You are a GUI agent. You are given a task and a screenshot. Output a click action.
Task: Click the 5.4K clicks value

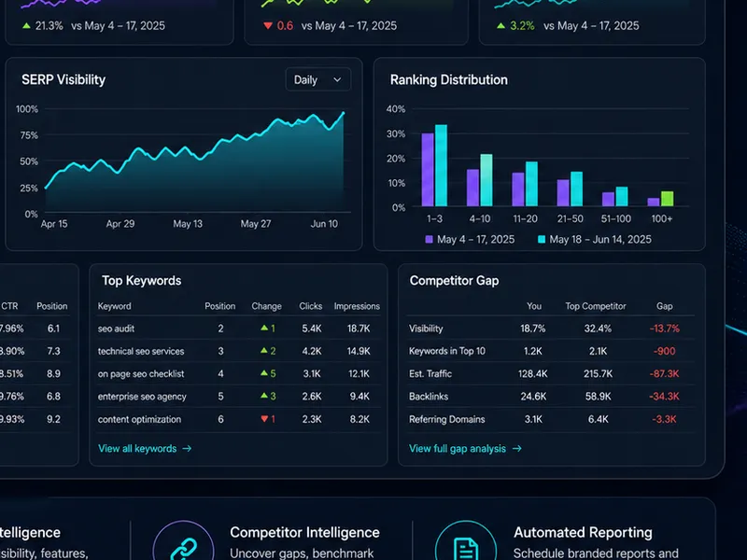[312, 329]
